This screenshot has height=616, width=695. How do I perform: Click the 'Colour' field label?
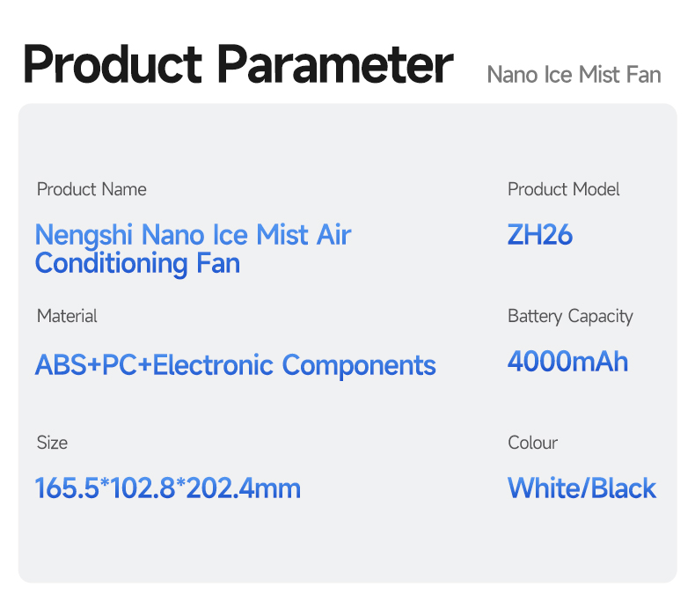[533, 443]
